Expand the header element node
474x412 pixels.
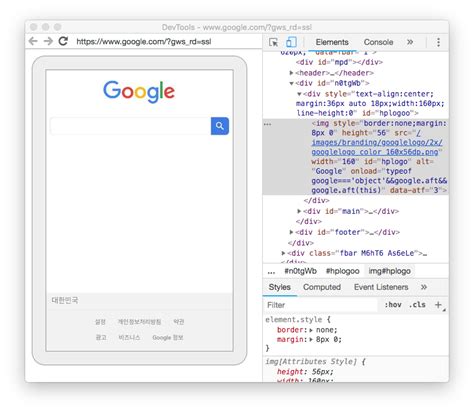pyautogui.click(x=291, y=73)
